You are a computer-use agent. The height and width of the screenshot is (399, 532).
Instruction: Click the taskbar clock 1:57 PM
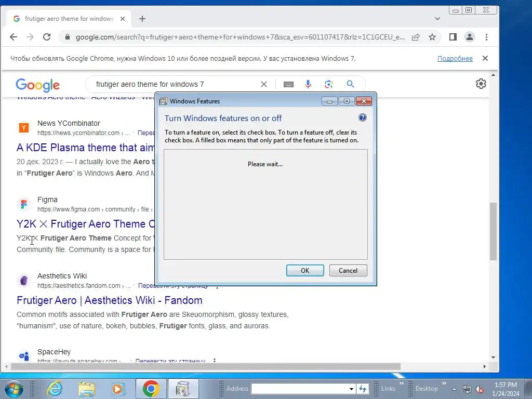pyautogui.click(x=506, y=385)
